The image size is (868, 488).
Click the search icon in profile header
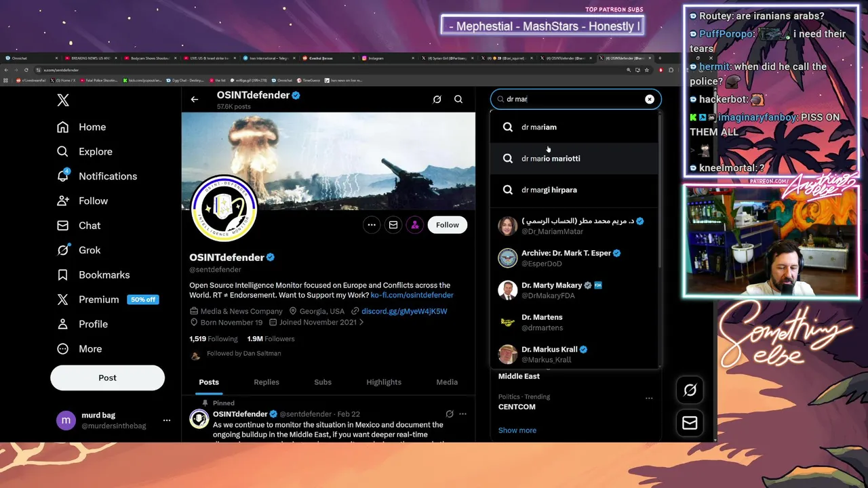click(458, 99)
